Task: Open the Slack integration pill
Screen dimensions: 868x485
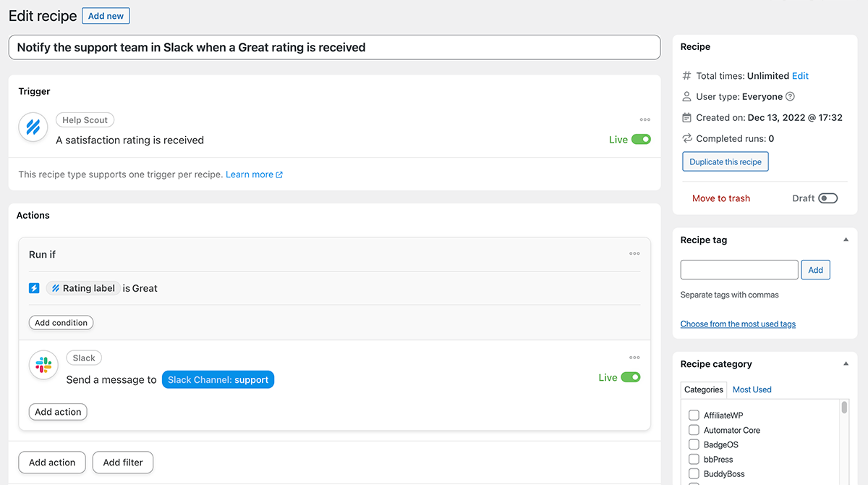Action: pyautogui.click(x=84, y=358)
